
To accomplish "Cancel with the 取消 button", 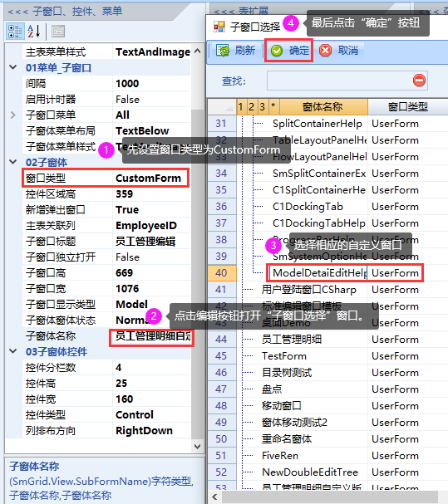I will pyautogui.click(x=338, y=51).
